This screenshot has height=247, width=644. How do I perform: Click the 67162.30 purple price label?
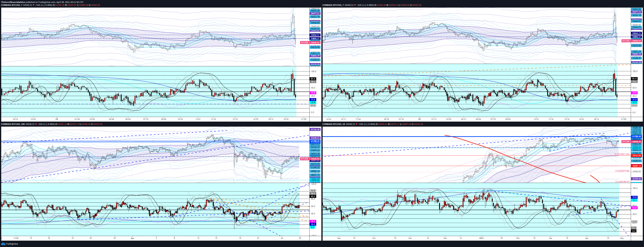click(315, 129)
